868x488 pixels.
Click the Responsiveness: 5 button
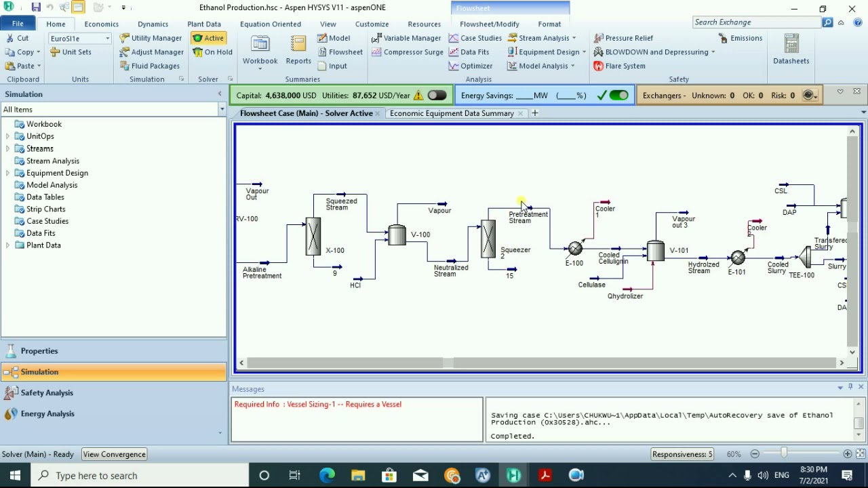(682, 454)
